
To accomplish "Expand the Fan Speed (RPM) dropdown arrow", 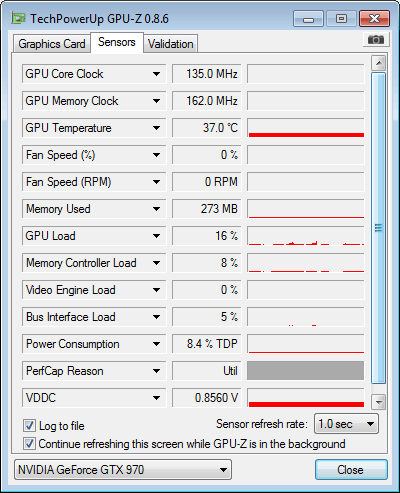I will [156, 182].
